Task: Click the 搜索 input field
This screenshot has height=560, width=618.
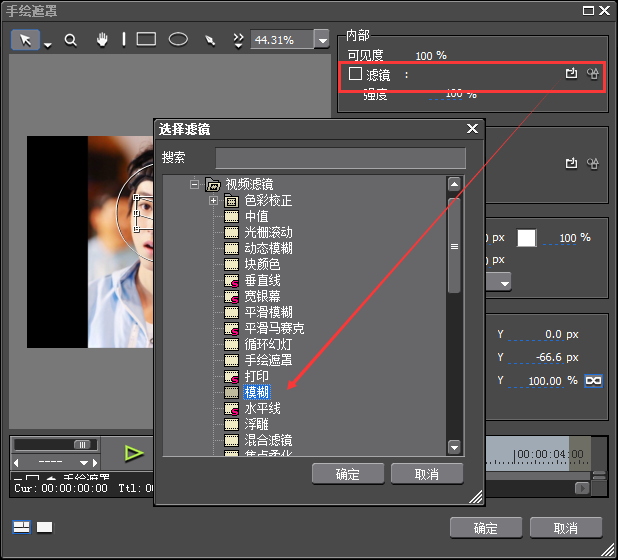Action: (341, 158)
